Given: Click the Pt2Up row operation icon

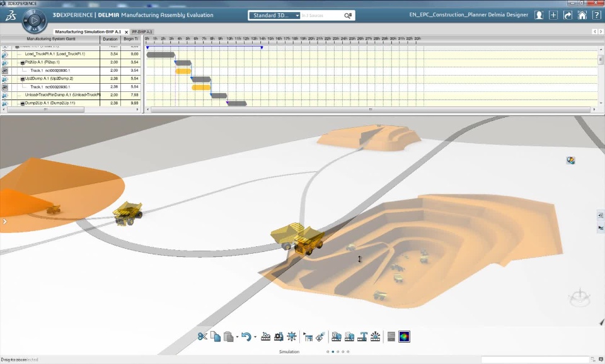Looking at the screenshot, I should click(4, 62).
